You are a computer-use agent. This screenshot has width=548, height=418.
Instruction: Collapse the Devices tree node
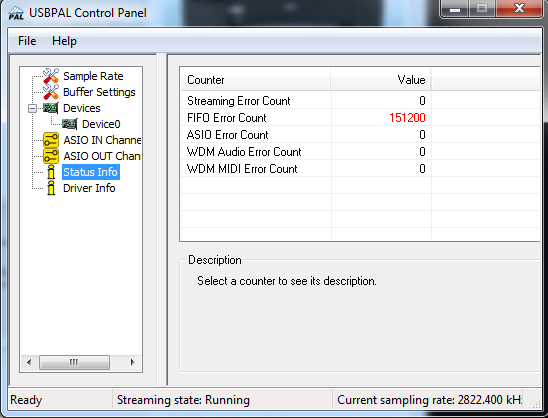pos(32,108)
